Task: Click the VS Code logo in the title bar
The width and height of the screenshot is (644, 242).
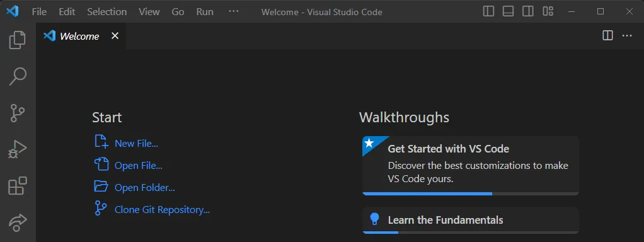Action: pos(13,11)
